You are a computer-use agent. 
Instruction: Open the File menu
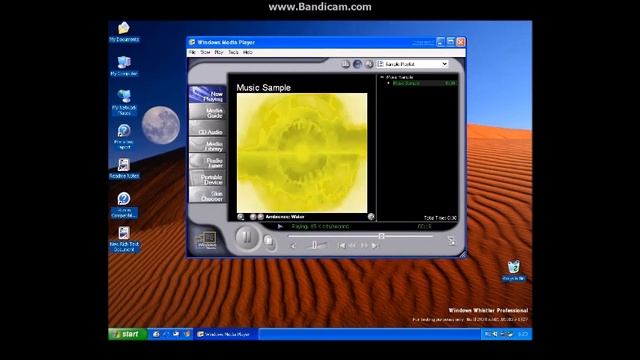click(192, 53)
